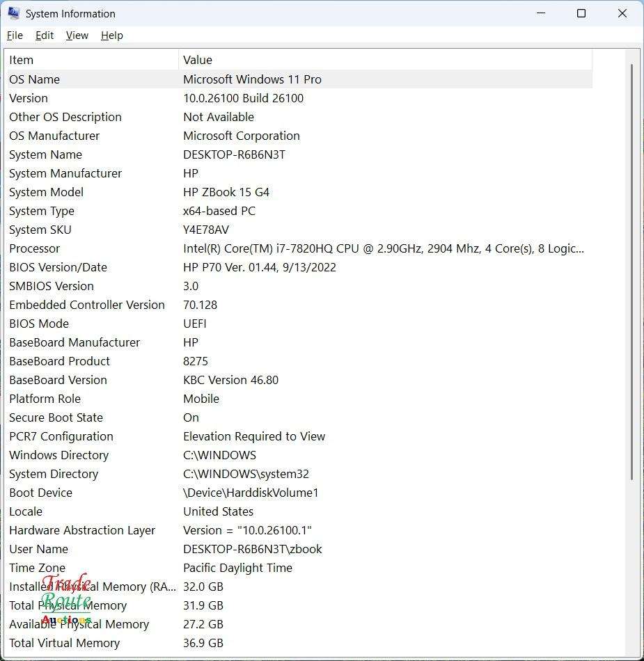Click the vertical scrollbar thumb
The width and height of the screenshot is (644, 661).
coord(632,271)
